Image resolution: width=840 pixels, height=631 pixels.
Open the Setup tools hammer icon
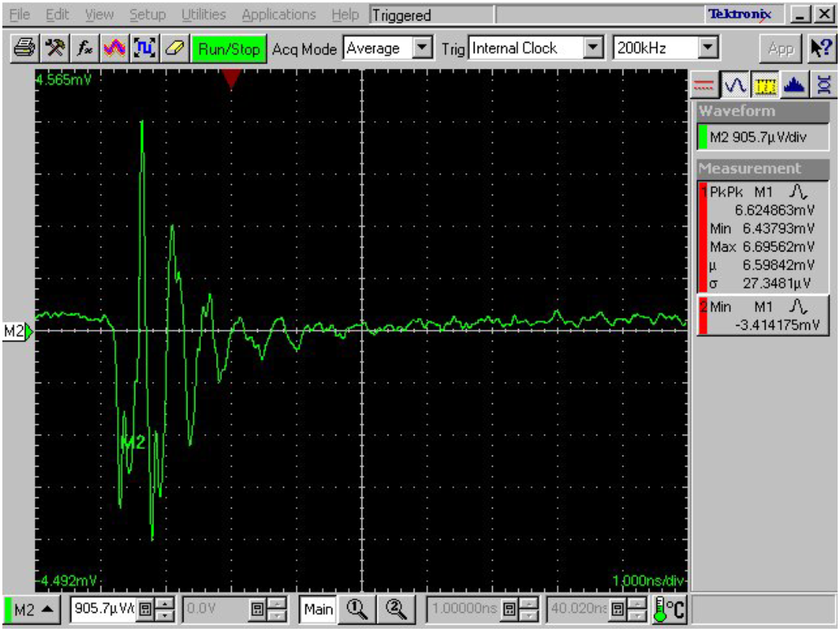tap(55, 49)
